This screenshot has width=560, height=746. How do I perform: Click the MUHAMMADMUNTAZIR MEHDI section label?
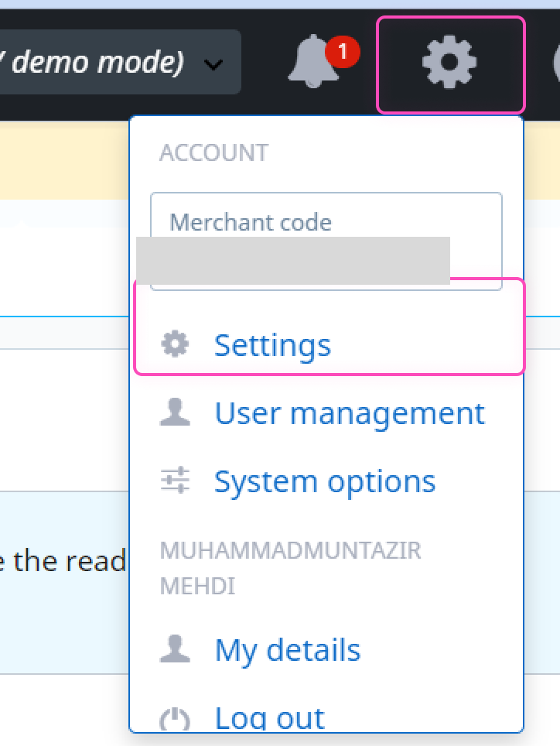[291, 565]
